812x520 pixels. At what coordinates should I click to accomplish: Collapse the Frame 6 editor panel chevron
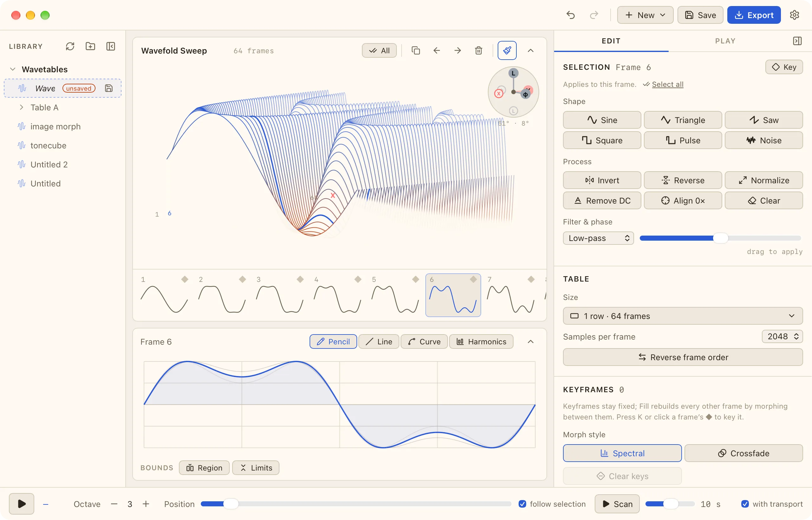point(531,342)
